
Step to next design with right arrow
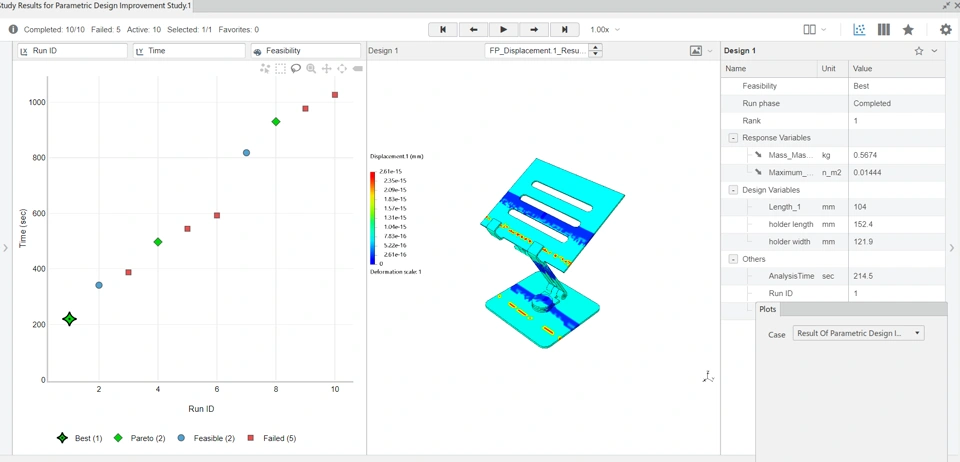534,29
